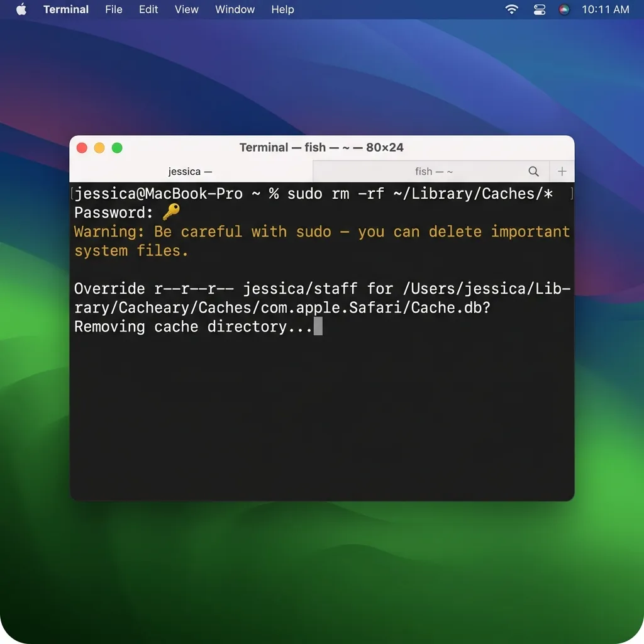Click the Override r--r--r-- line
The height and width of the screenshot is (644, 644).
[x=322, y=289]
